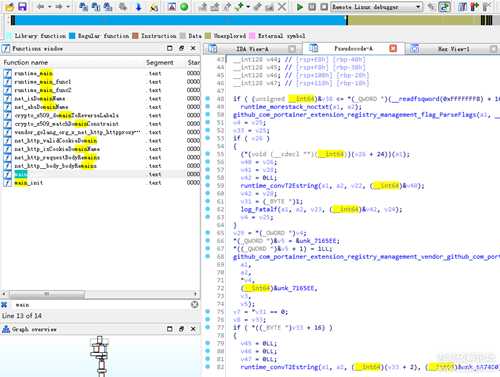500x377 pixels.
Task: Click the function icon beside main_init
Action: [8, 183]
